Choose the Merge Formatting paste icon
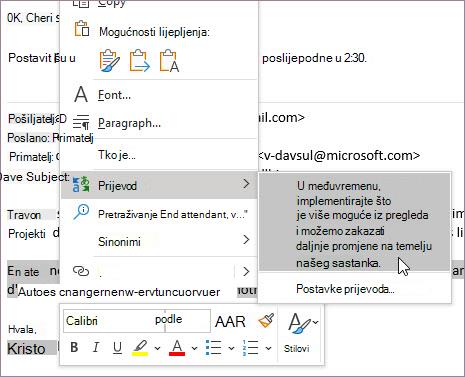This screenshot has width=465, height=377. tap(139, 61)
